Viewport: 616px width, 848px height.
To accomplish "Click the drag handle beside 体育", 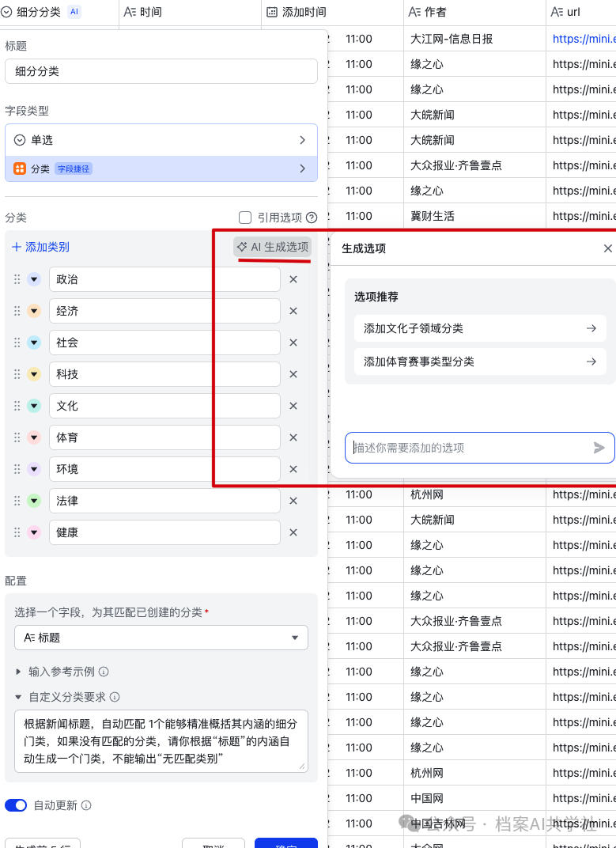I will click(x=17, y=437).
